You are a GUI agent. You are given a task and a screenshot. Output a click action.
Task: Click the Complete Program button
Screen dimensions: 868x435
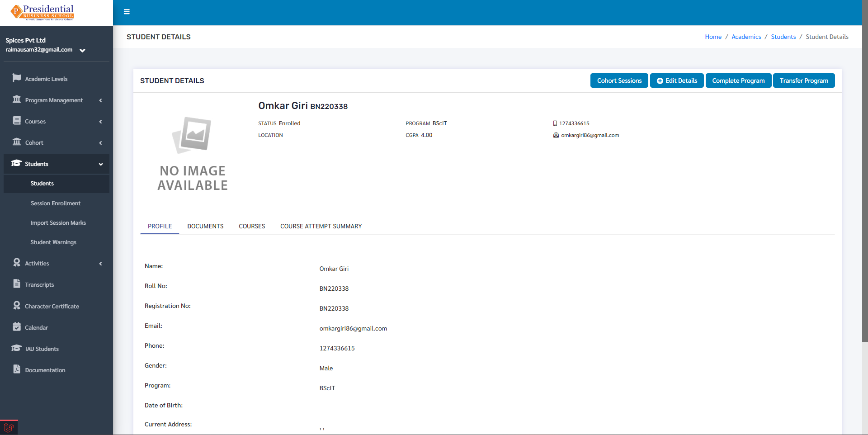pyautogui.click(x=738, y=80)
